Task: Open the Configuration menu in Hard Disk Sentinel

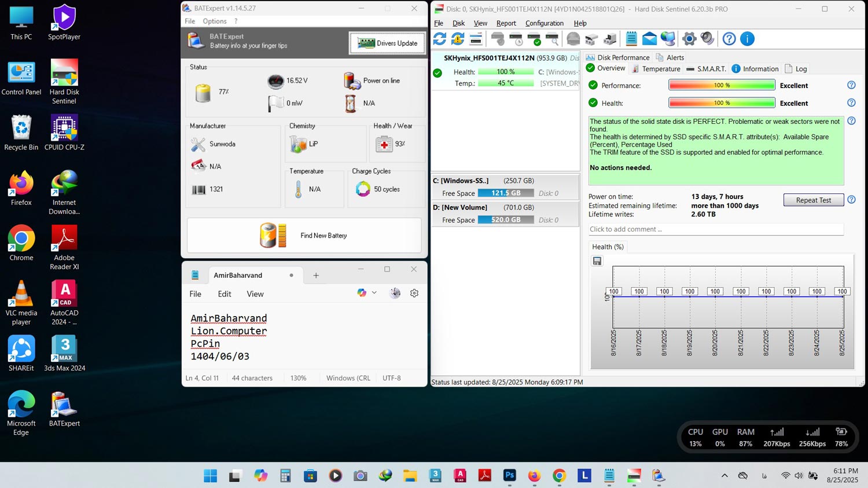Action: pyautogui.click(x=544, y=23)
